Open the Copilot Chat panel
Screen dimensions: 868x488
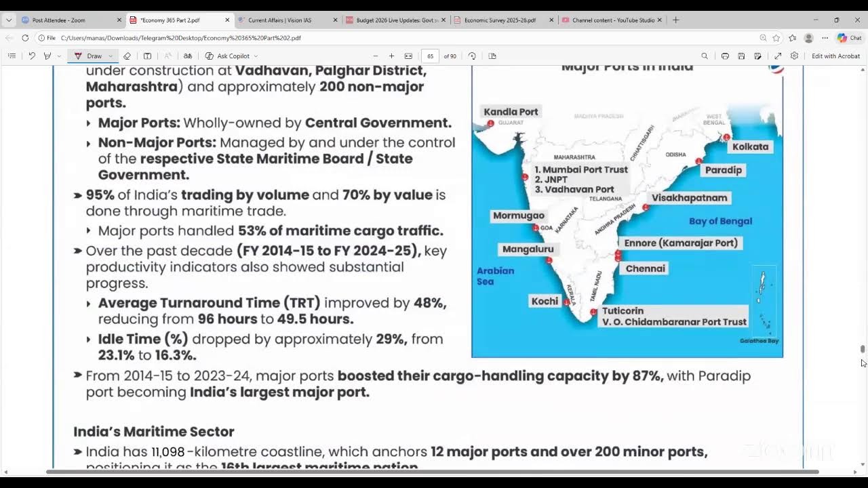[850, 38]
